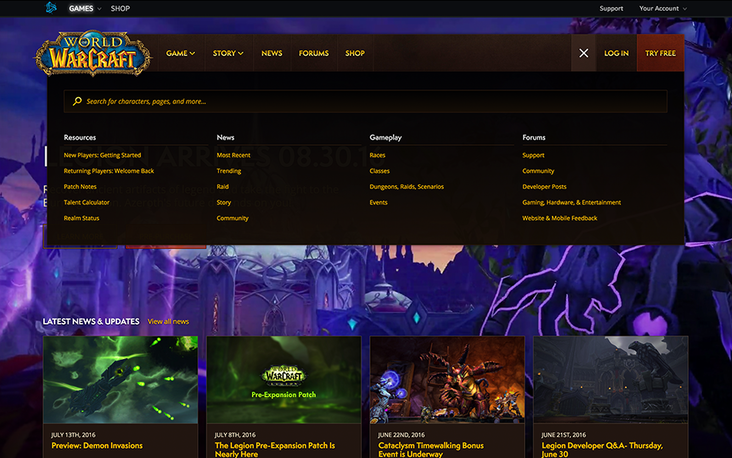Viewport: 732px width, 458px height.
Task: Focus the search for characters field
Action: [366, 101]
